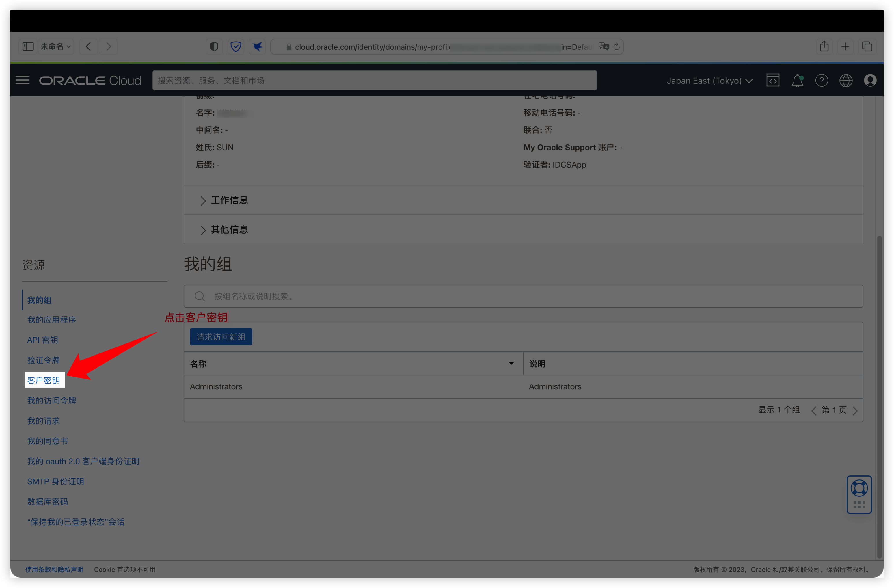894x588 pixels.
Task: Click the notifications bell icon
Action: coord(797,80)
